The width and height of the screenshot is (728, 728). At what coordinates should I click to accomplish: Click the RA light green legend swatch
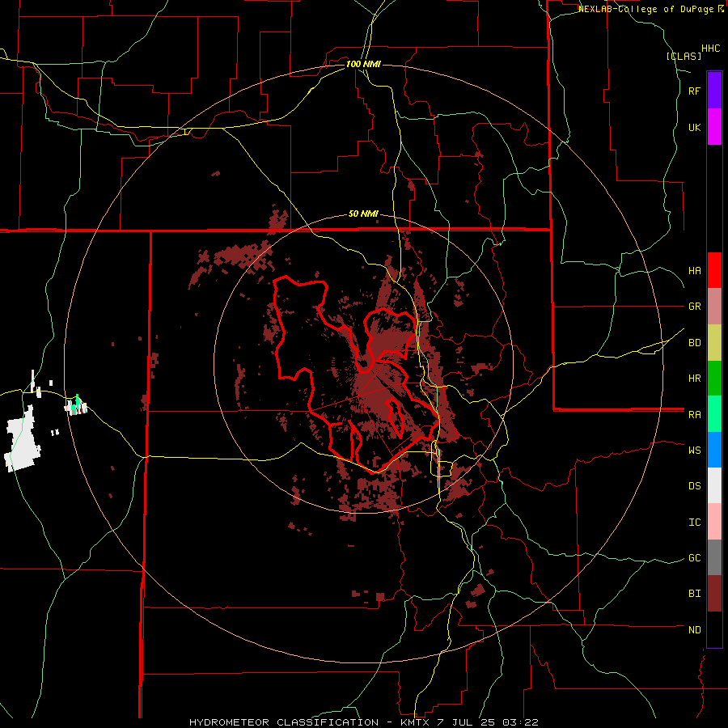[714, 414]
